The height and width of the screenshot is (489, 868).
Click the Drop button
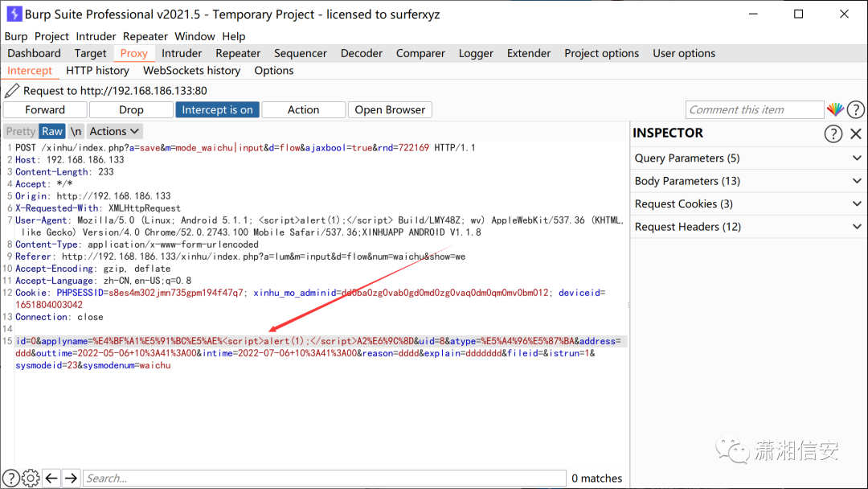coord(131,109)
